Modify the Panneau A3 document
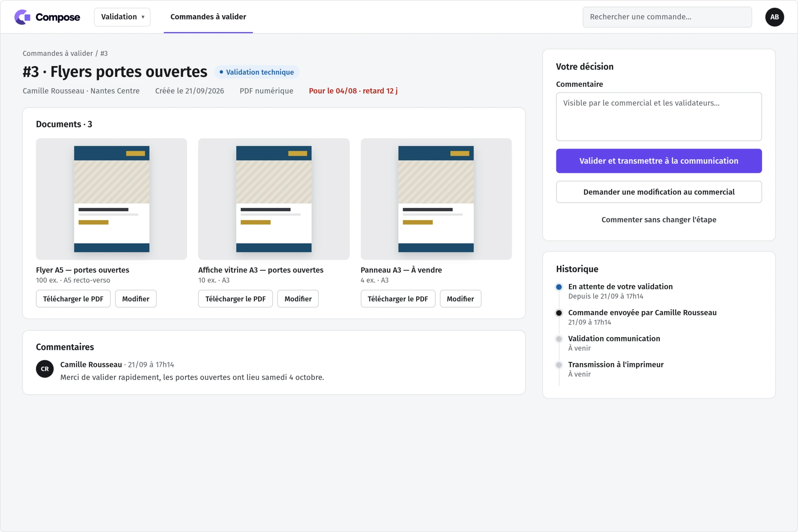Viewport: 798px width, 532px height. pos(460,299)
